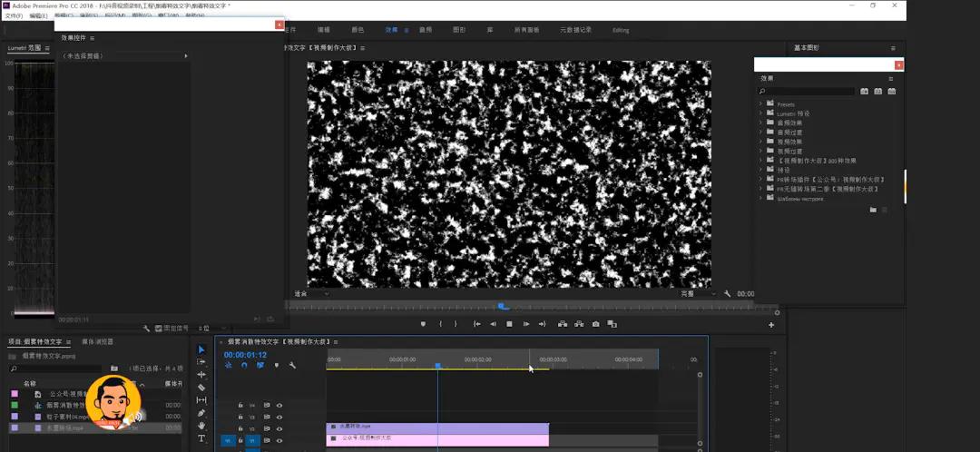Toggle V4 track eye visibility
This screenshot has height=452, width=980.
(279, 405)
